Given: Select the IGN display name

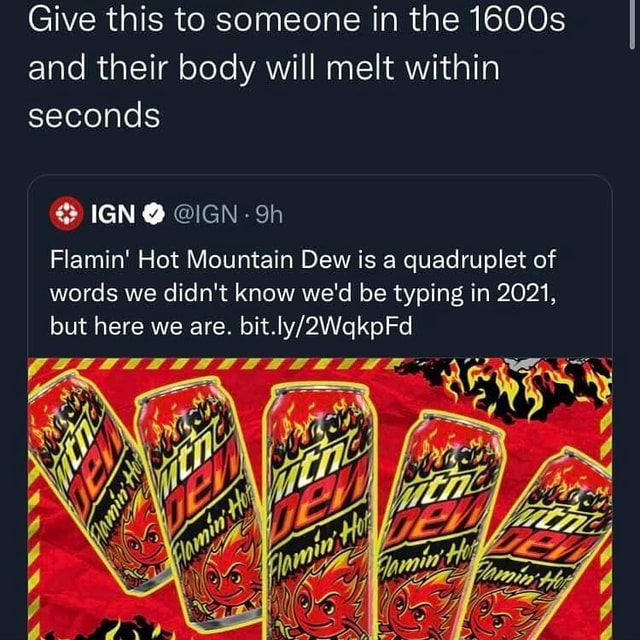Looking at the screenshot, I should point(113,213).
